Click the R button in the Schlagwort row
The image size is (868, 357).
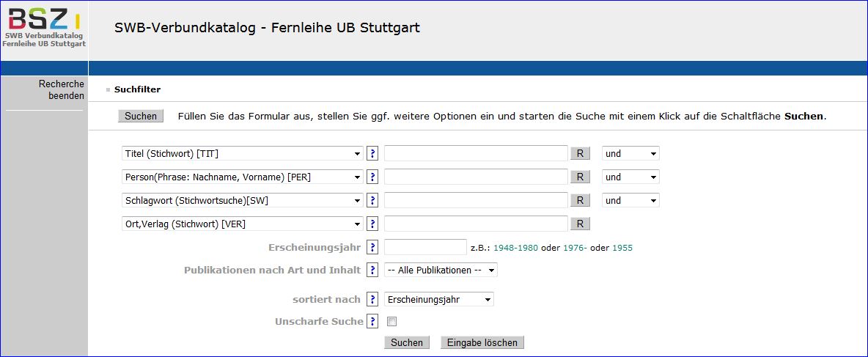point(580,200)
